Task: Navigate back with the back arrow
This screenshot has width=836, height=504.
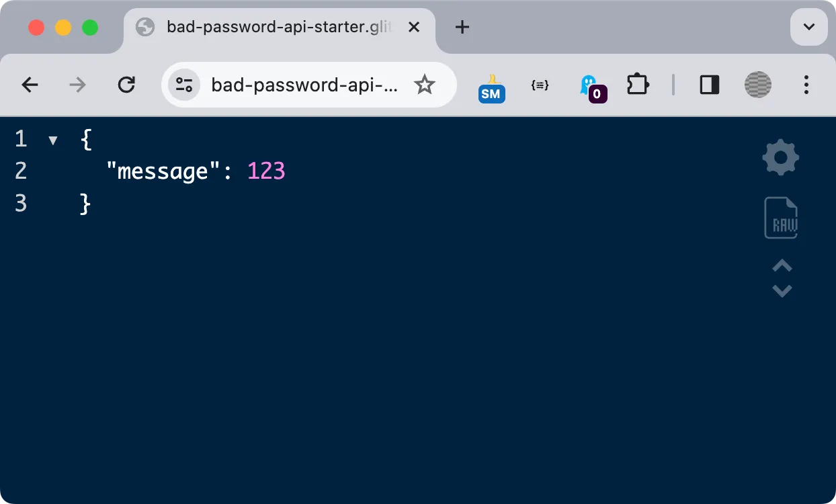Action: [x=30, y=85]
